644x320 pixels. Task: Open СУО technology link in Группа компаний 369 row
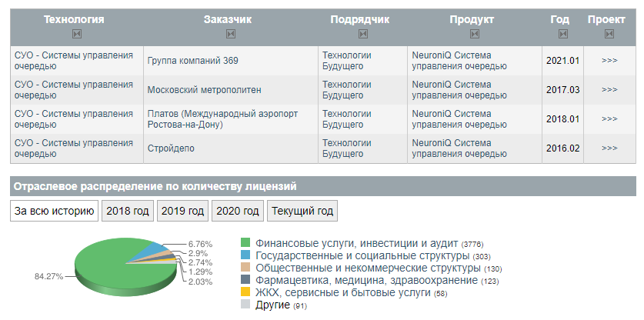(74, 61)
